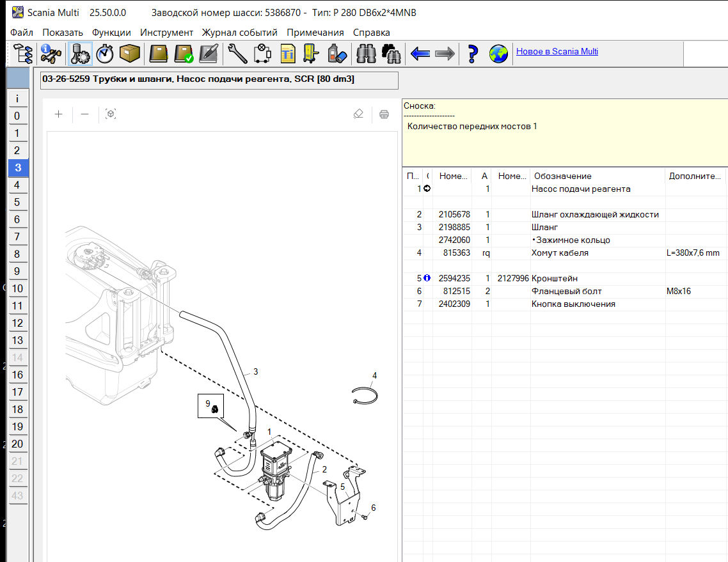This screenshot has width=728, height=562.
Task: Open the Журнал событий menu
Action: pyautogui.click(x=239, y=33)
